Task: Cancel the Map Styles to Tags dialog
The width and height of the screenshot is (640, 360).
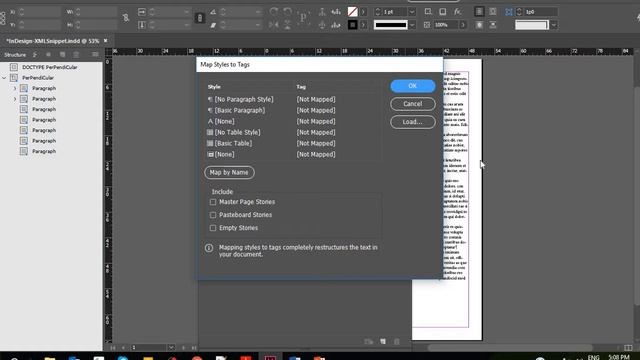Action: click(413, 104)
